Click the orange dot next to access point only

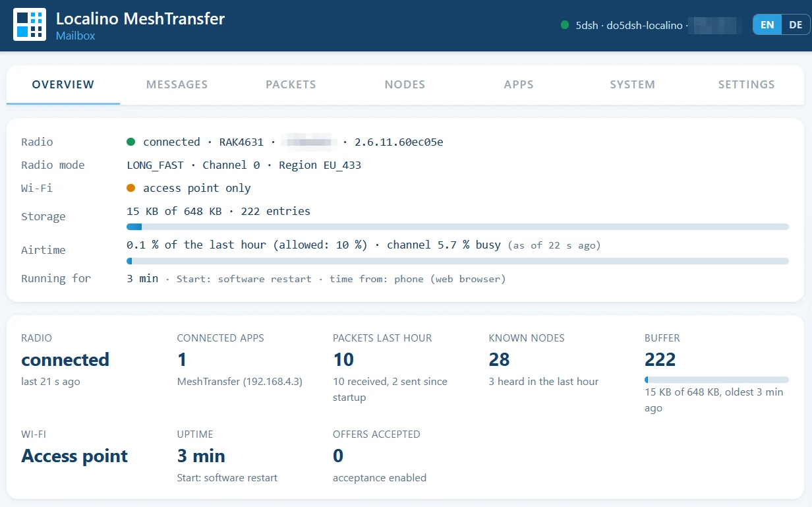click(x=130, y=188)
